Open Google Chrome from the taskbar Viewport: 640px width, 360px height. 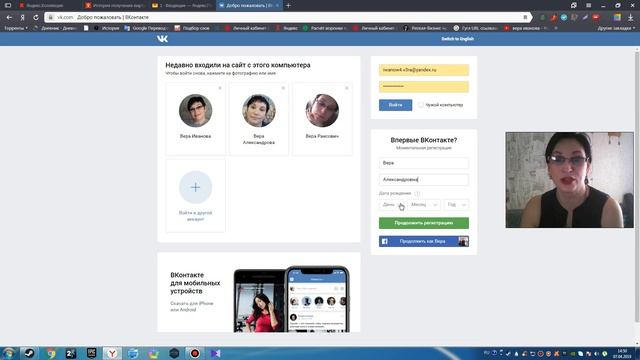pyautogui.click(x=51, y=353)
